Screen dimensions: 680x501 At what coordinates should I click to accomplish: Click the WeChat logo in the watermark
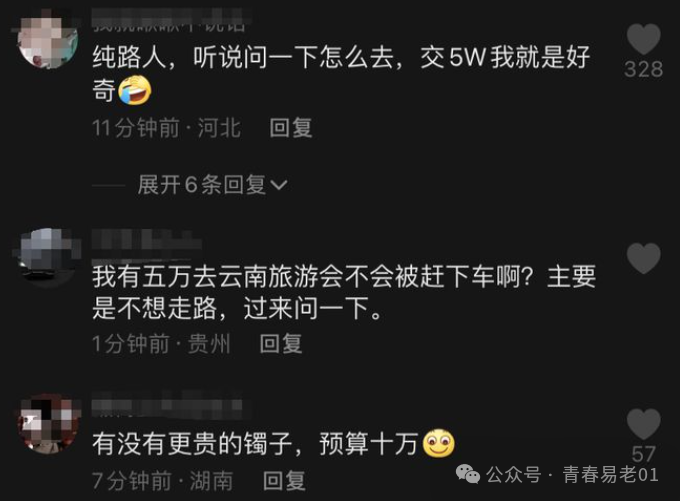pyautogui.click(x=468, y=474)
